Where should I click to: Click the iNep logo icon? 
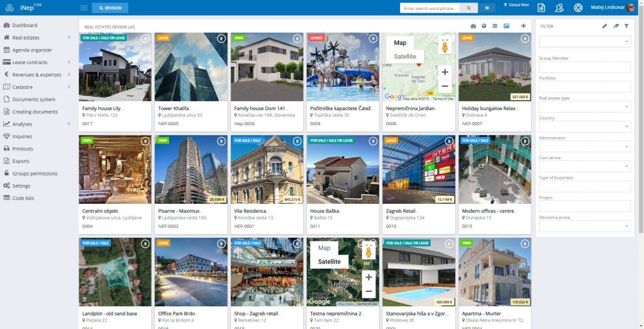pos(9,8)
